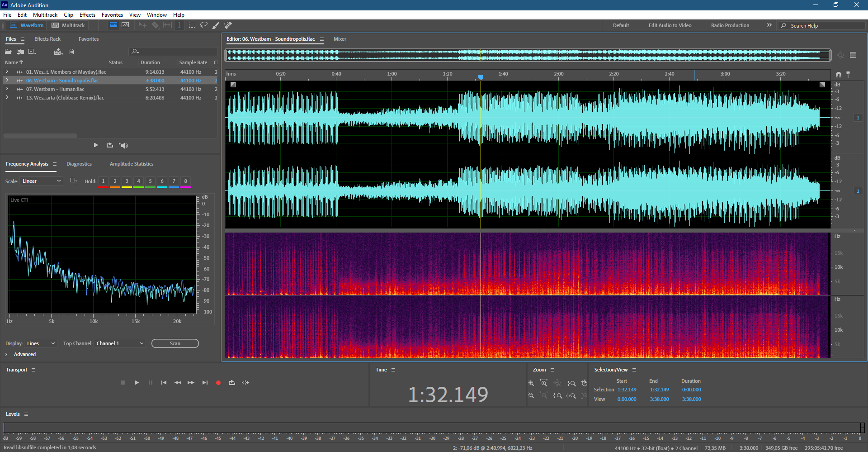Click the Zoom In (Time) icon

pyautogui.click(x=544, y=383)
